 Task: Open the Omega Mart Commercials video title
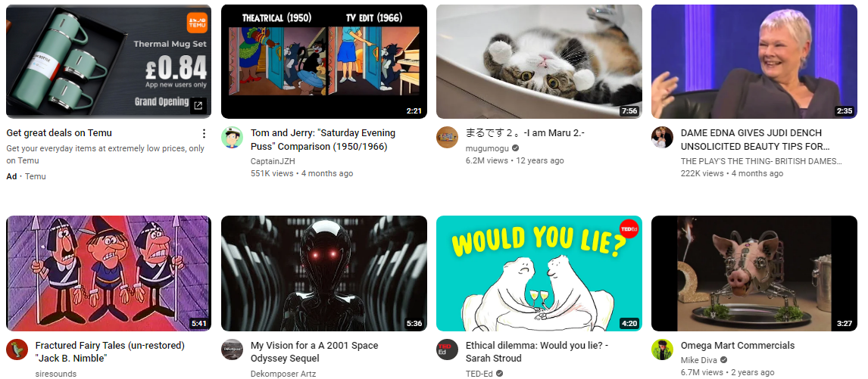(x=738, y=345)
